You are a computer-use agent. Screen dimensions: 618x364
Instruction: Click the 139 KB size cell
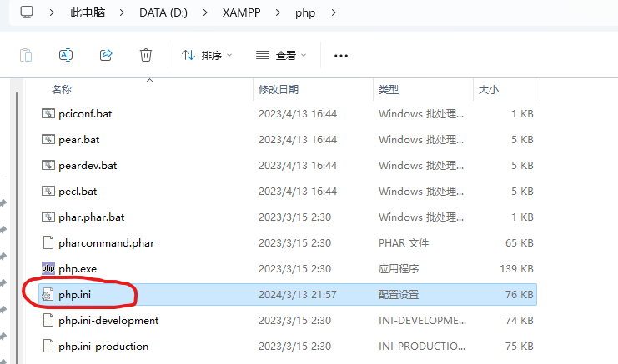517,269
